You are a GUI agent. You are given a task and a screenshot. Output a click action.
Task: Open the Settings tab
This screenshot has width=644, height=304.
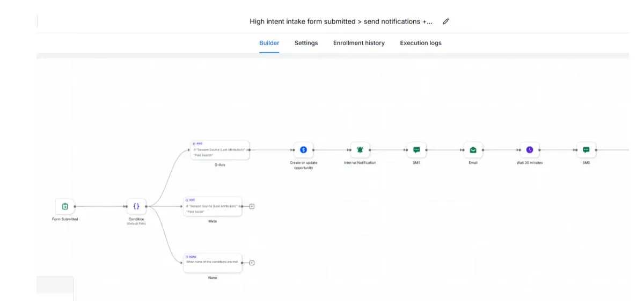click(x=306, y=43)
